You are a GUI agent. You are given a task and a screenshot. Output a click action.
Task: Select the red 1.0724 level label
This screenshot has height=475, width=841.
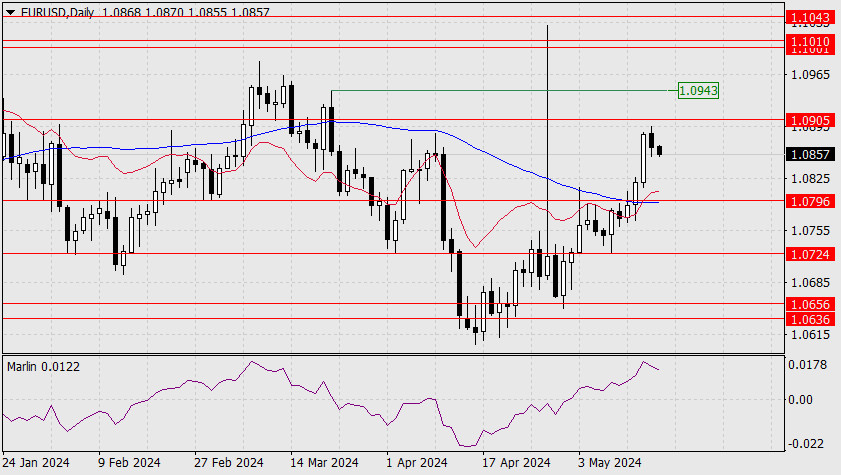tap(810, 254)
